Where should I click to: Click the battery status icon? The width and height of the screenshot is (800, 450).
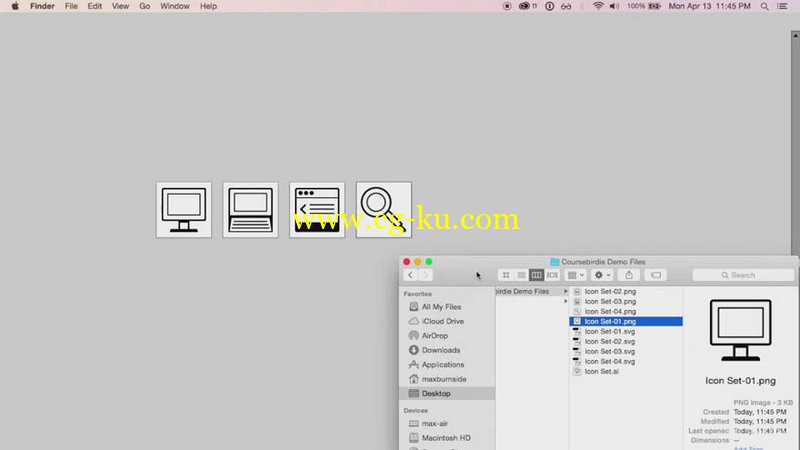(655, 6)
